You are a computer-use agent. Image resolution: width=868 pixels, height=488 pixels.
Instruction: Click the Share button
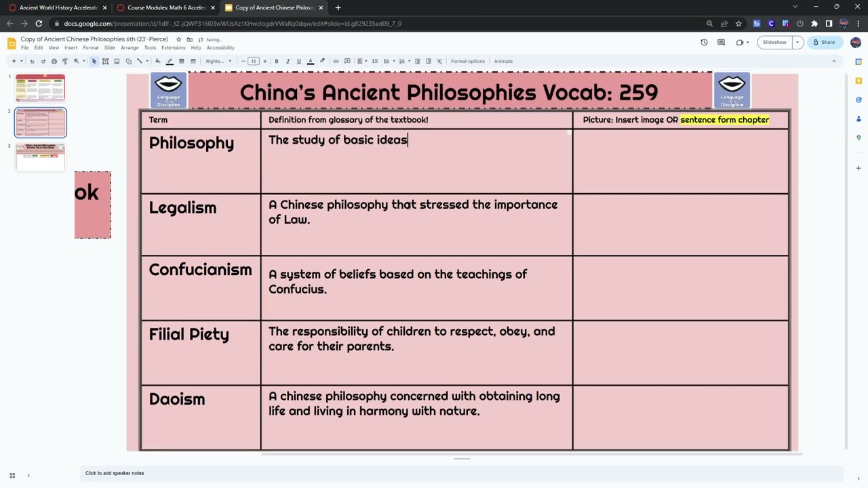(x=824, y=42)
